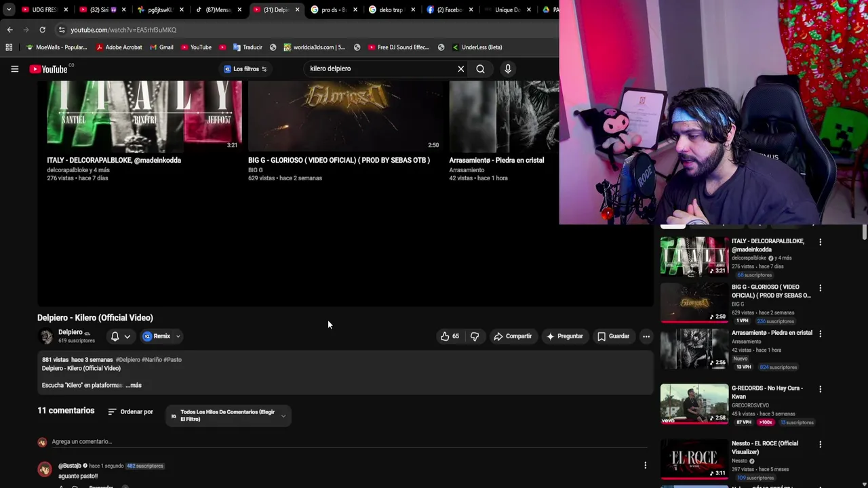Open Nessto EL ROCE sidebar thumbnail
868x488 pixels.
click(x=694, y=459)
